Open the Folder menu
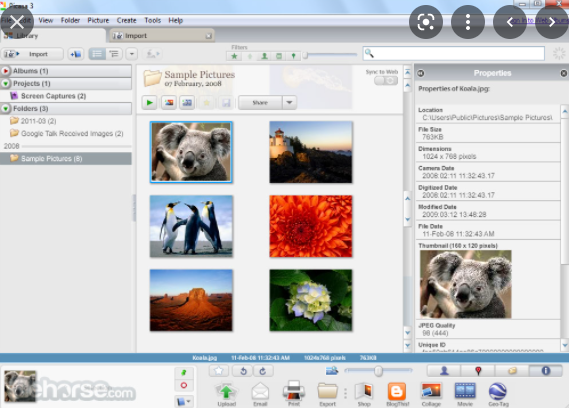 [70, 20]
